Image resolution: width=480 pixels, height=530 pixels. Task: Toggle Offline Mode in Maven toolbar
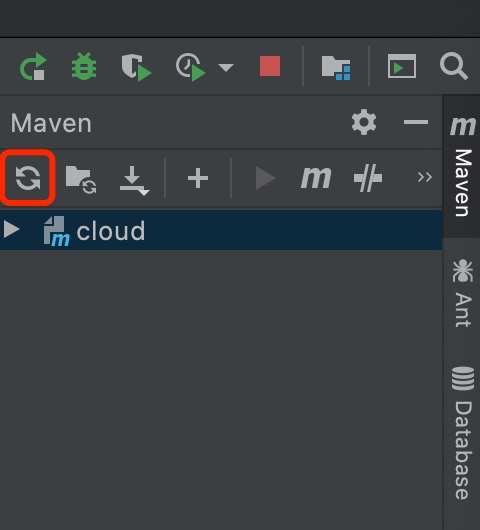pos(368,178)
